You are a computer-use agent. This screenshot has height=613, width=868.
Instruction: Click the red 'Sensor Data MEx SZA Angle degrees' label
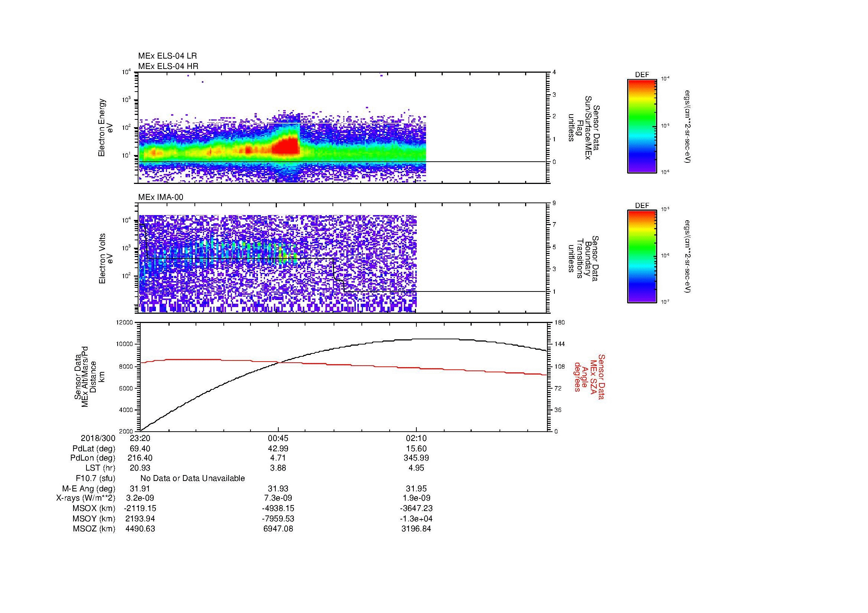pyautogui.click(x=589, y=376)
